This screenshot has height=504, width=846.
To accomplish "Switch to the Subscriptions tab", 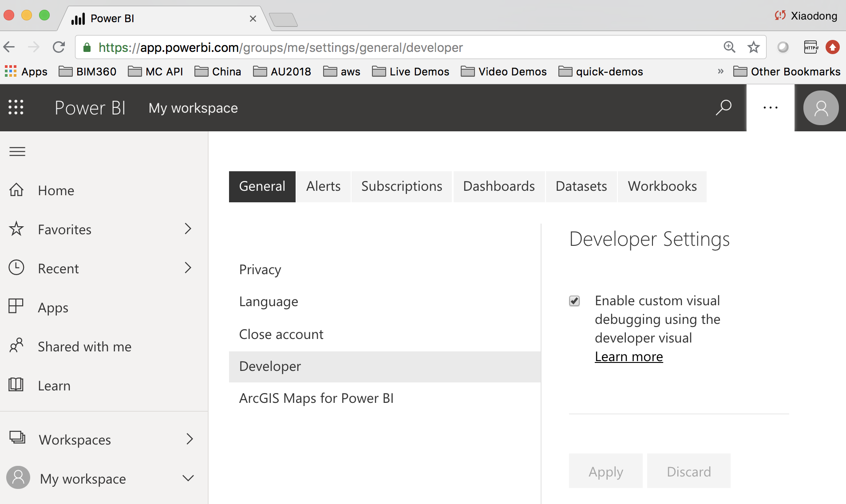I will 402,187.
